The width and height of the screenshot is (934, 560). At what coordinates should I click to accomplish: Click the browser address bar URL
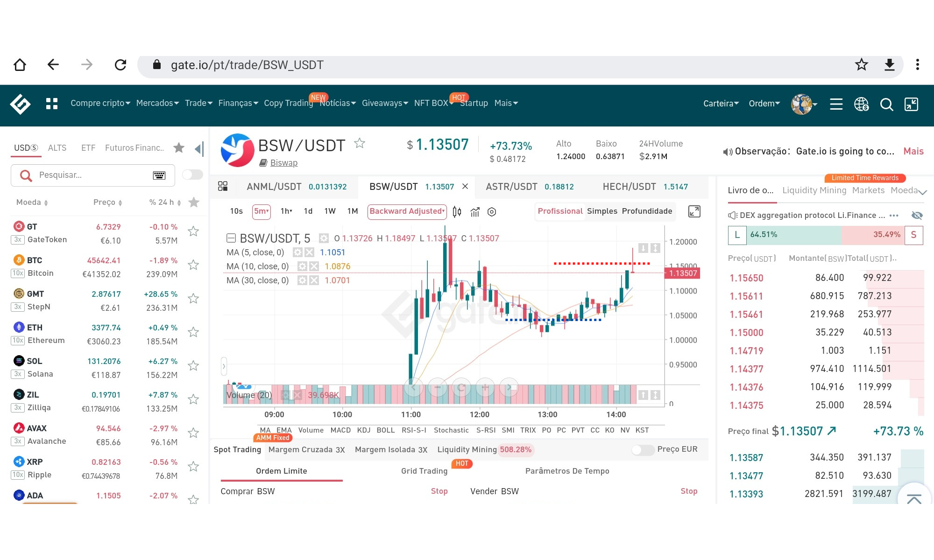pos(247,65)
